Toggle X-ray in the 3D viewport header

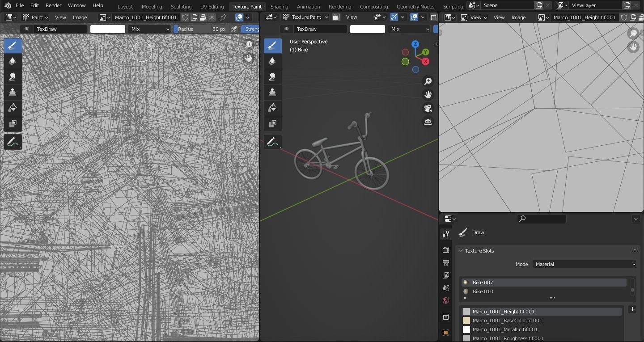pyautogui.click(x=434, y=17)
